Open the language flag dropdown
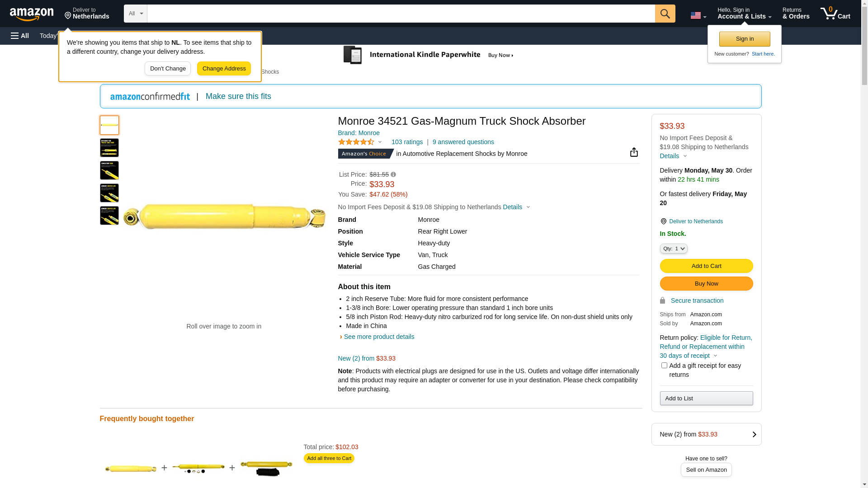 pyautogui.click(x=698, y=15)
